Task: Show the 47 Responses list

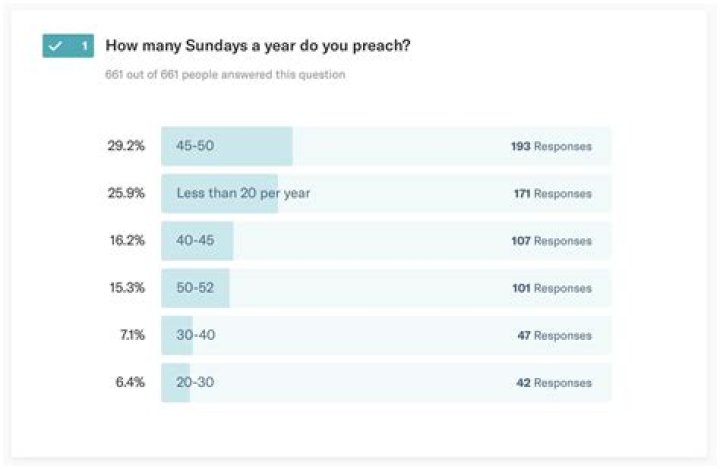Action: [554, 335]
